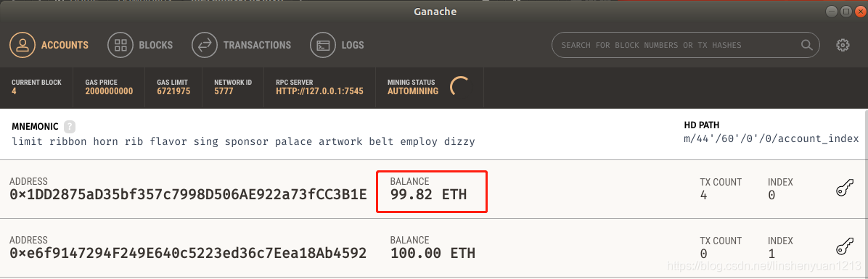The height and width of the screenshot is (279, 868).
Task: Click the 99.82 ETH balance
Action: pos(428,194)
